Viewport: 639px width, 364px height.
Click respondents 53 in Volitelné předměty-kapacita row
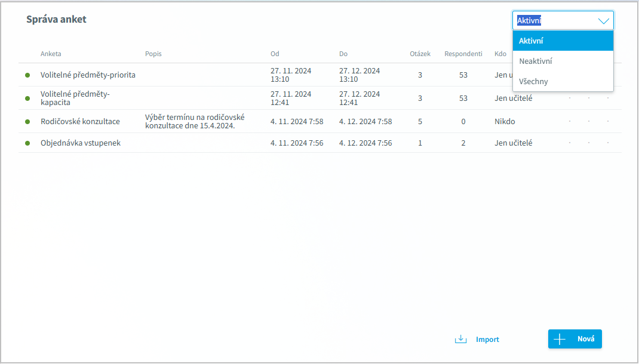click(x=463, y=98)
